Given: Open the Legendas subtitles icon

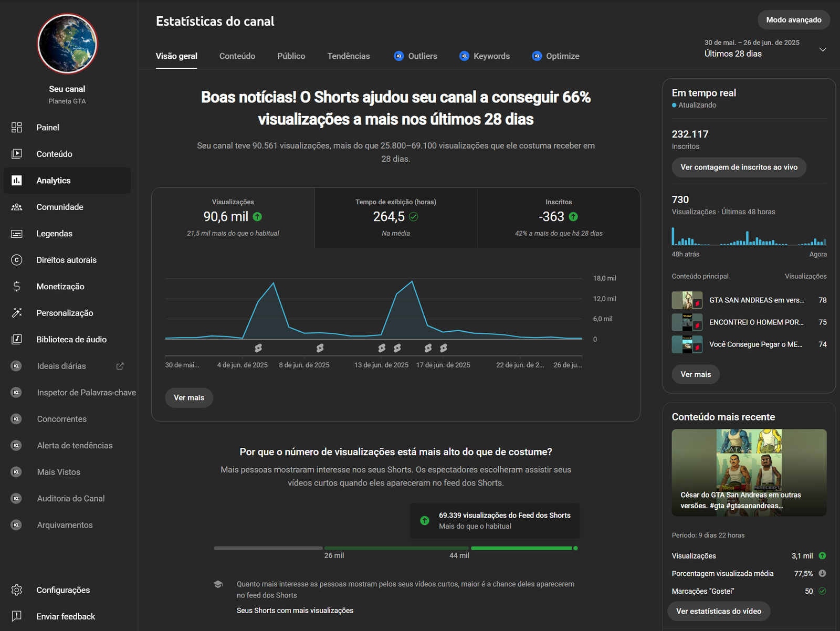Looking at the screenshot, I should 17,234.
